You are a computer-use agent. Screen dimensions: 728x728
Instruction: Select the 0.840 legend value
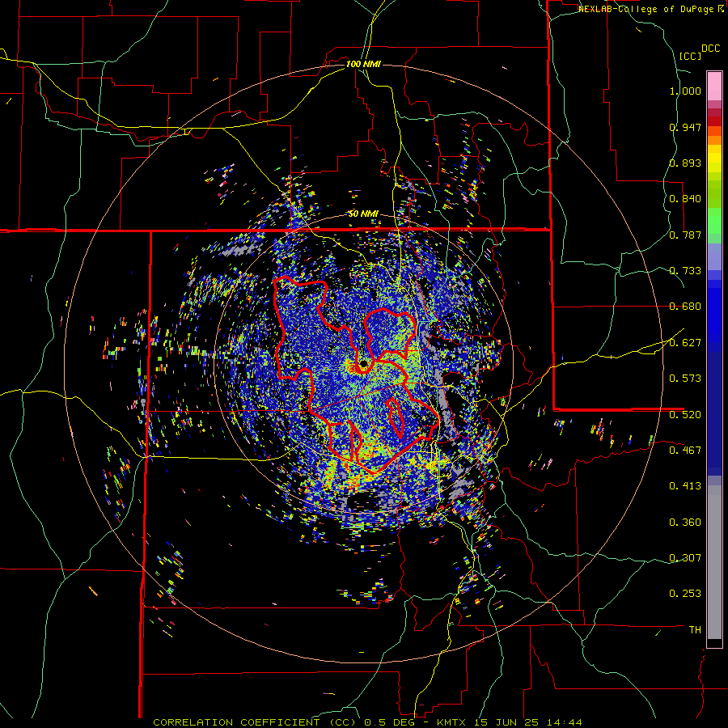(685, 199)
